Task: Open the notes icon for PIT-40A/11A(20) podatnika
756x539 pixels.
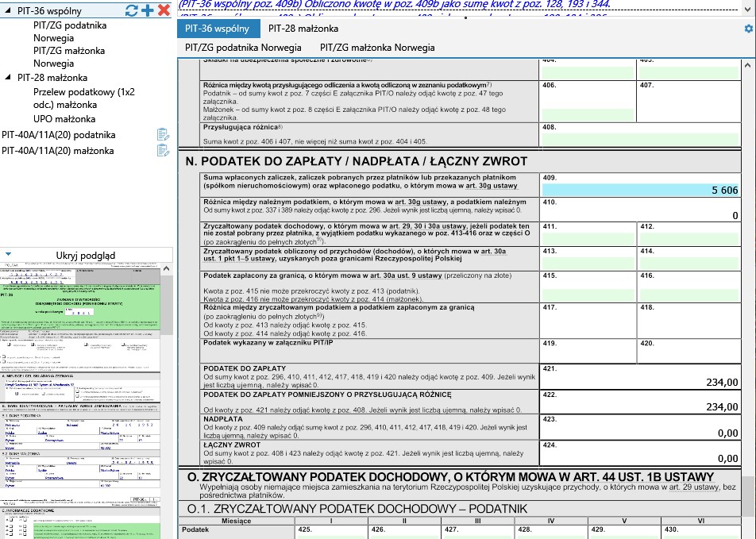Action: click(163, 134)
